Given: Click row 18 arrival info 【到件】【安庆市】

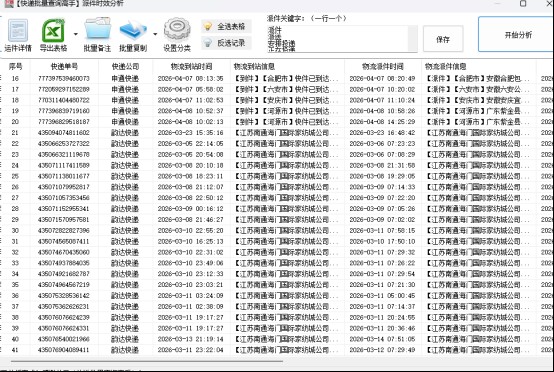Looking at the screenshot, I should (x=287, y=100).
